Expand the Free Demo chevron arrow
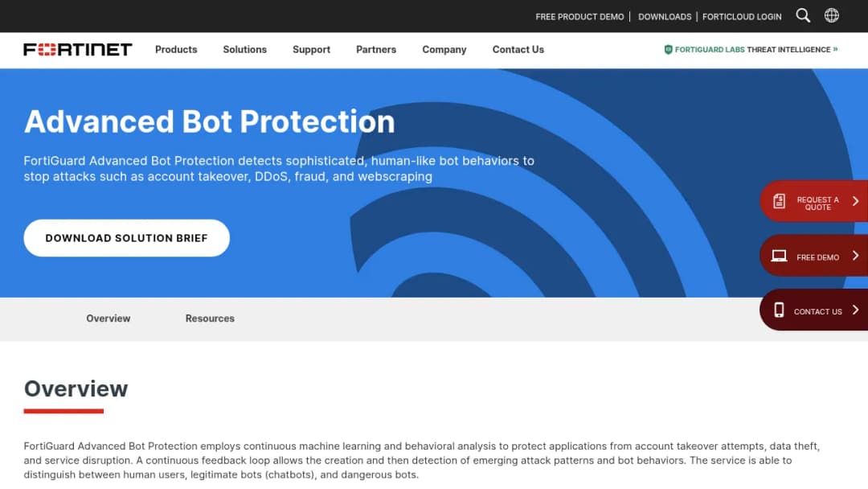Viewport: 868px width, 489px height. click(855, 255)
